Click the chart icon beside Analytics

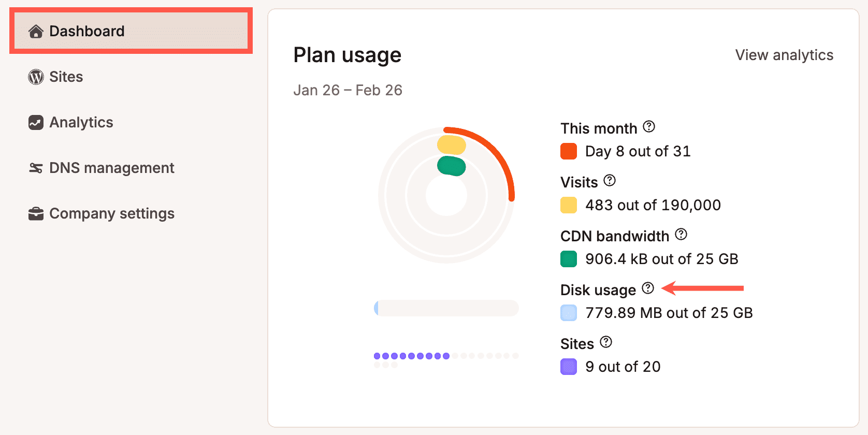35,122
